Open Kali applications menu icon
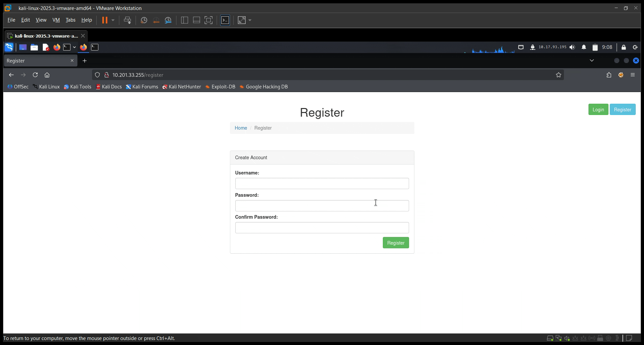The width and height of the screenshot is (644, 345). [9, 47]
